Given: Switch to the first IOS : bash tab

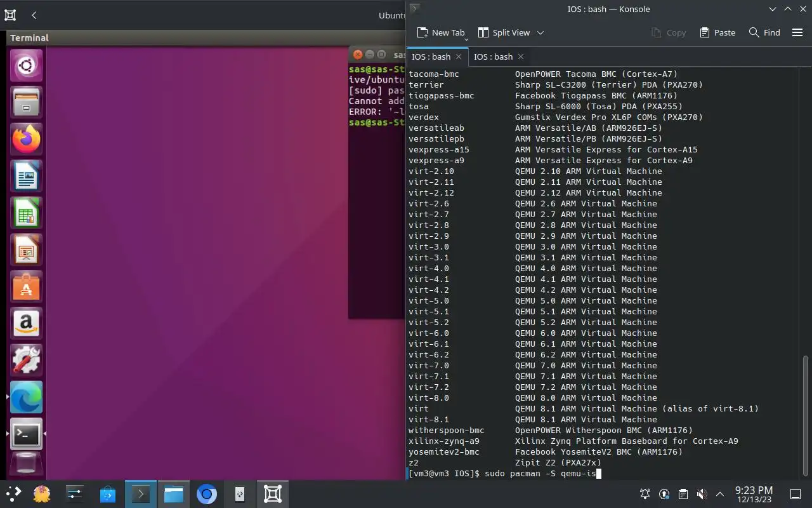Looking at the screenshot, I should 431,57.
